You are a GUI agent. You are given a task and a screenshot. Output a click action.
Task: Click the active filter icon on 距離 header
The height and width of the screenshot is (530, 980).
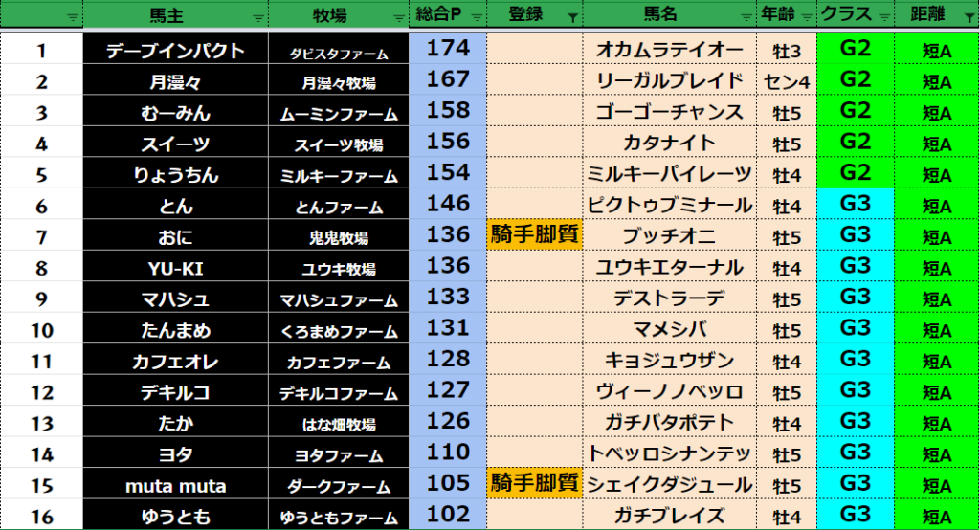point(969,16)
